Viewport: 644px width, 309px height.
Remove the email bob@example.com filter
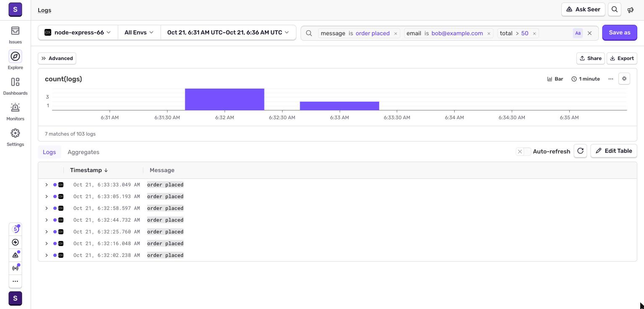click(x=489, y=34)
